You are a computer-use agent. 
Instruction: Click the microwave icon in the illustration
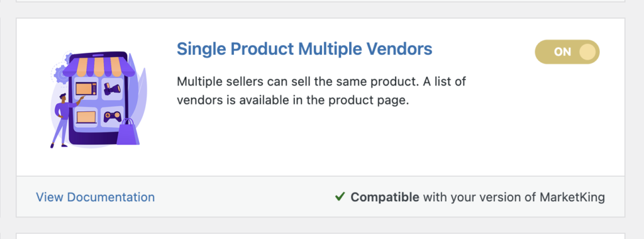click(x=86, y=88)
